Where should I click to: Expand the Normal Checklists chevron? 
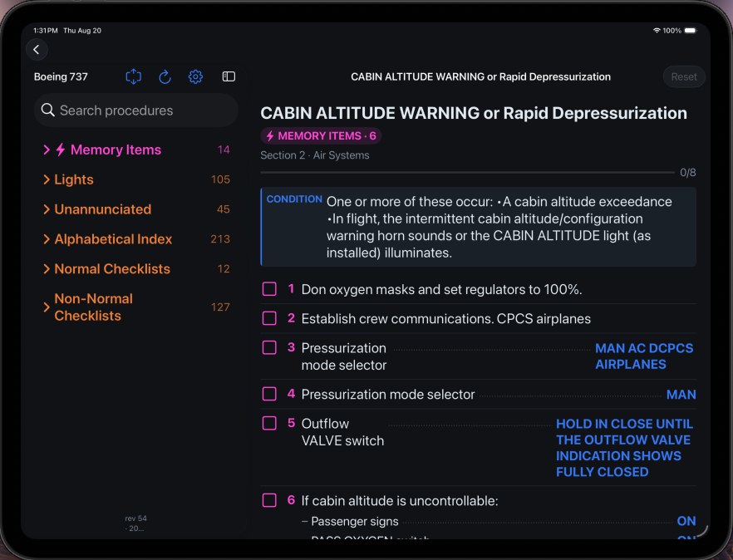[x=47, y=268]
